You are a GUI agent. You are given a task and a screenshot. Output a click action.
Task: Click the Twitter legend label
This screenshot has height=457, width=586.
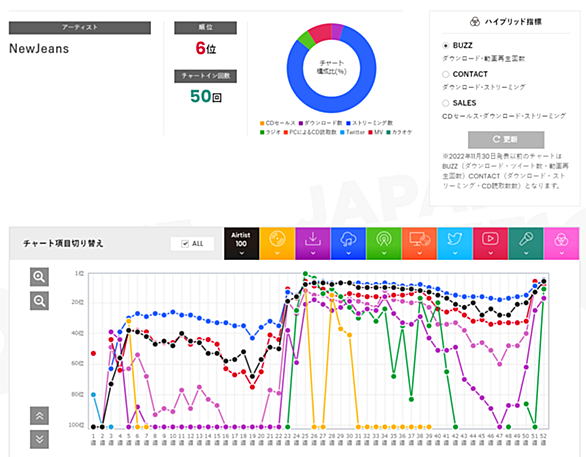[355, 132]
